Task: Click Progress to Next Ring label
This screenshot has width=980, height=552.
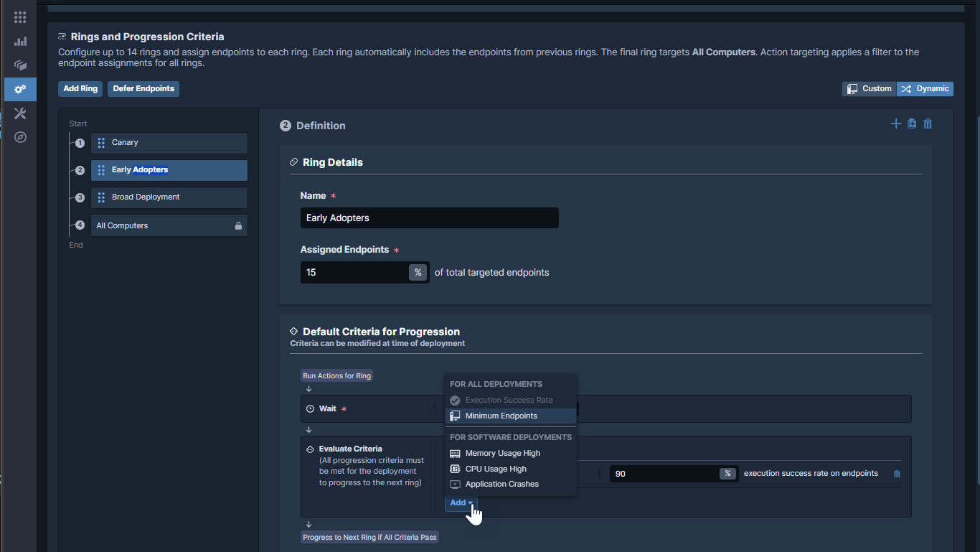Action: click(x=369, y=538)
